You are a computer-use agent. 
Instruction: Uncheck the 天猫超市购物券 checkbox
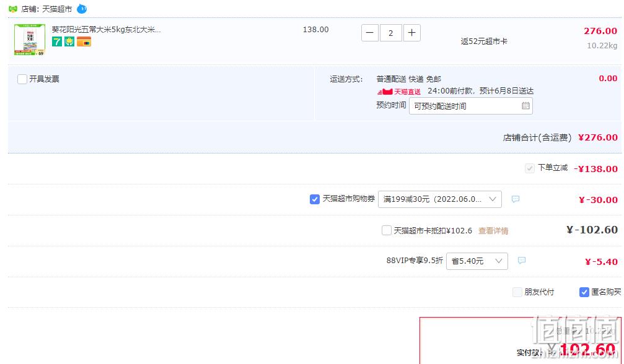coord(314,199)
